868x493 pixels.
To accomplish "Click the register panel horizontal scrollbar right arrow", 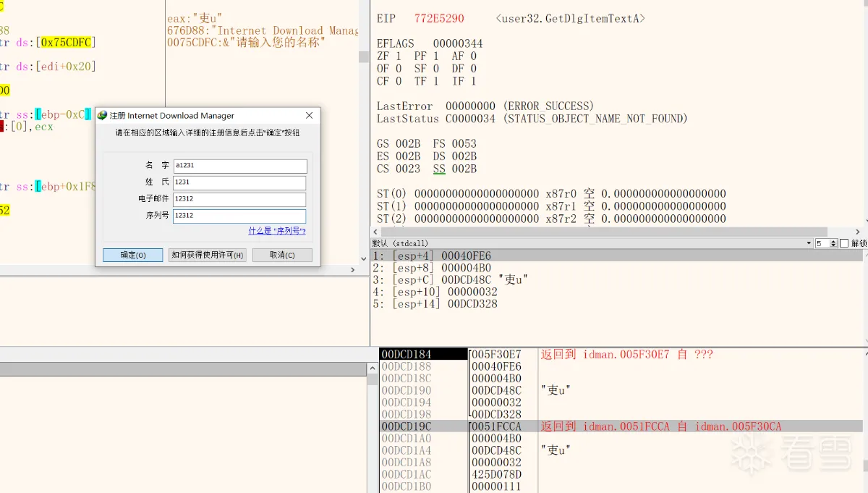I will (x=858, y=232).
